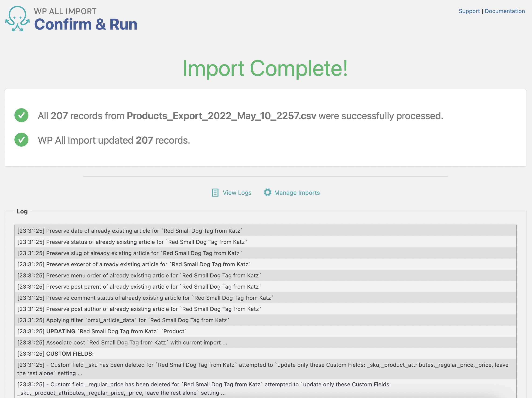Open the Support link
The height and width of the screenshot is (398, 532).
[469, 11]
